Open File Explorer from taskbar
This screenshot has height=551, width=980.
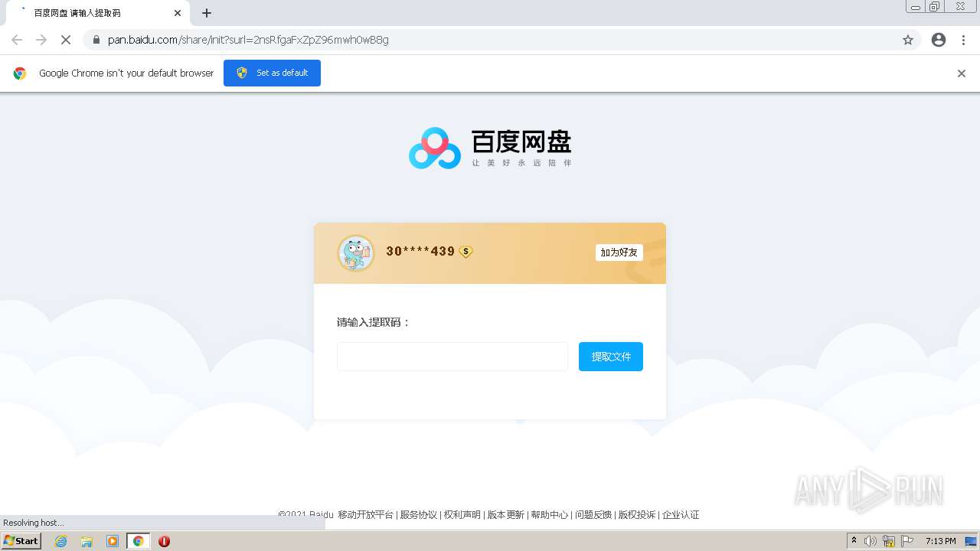click(x=87, y=541)
